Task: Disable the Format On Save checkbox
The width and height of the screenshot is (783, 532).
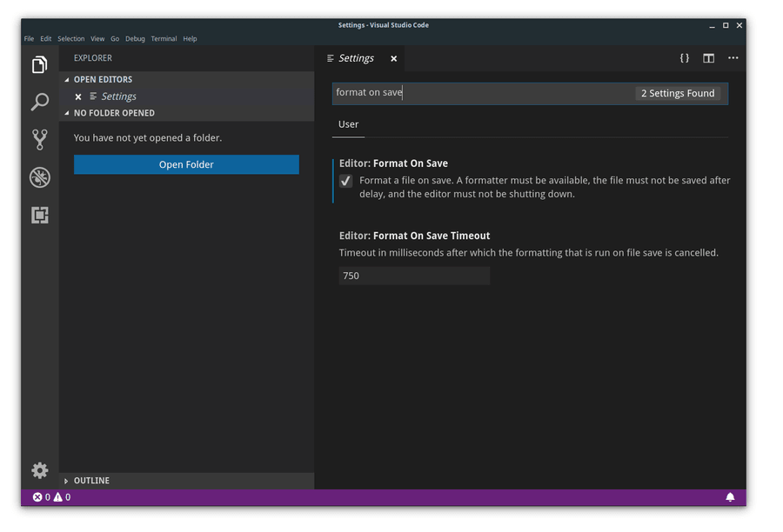Action: [x=345, y=180]
